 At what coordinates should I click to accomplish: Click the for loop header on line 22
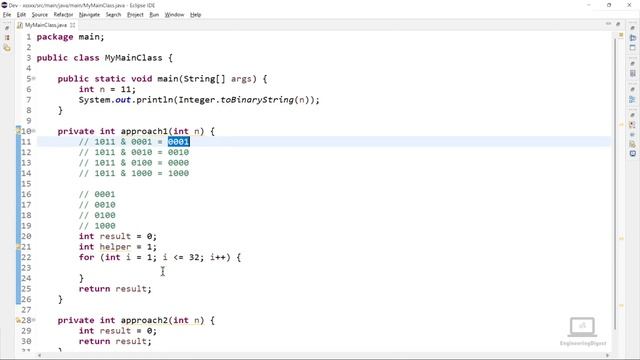click(160, 257)
